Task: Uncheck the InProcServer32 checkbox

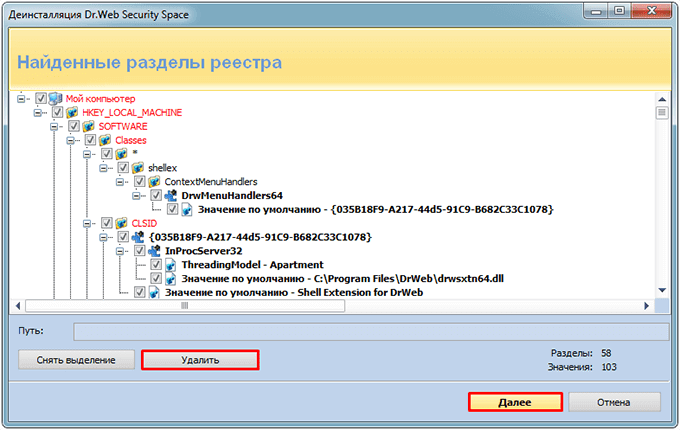Action: click(x=140, y=251)
